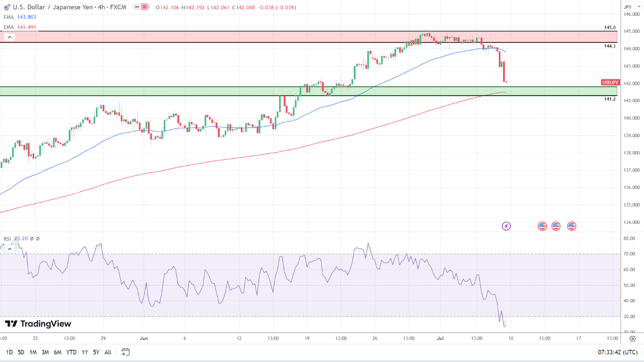This screenshot has width=644, height=362.
Task: Select the green support zone rectangle
Action: pyautogui.click(x=308, y=91)
